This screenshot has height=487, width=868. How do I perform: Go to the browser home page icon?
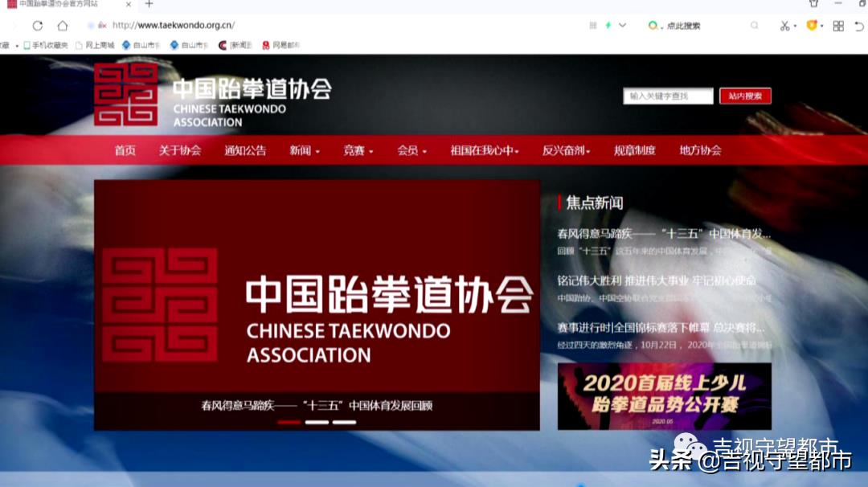point(63,26)
